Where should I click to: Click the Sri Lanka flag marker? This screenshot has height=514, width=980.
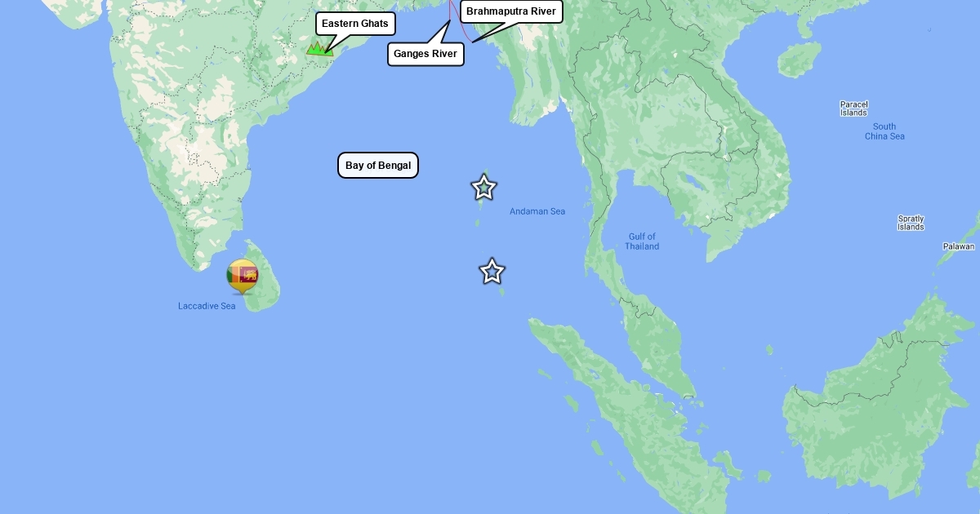(243, 276)
